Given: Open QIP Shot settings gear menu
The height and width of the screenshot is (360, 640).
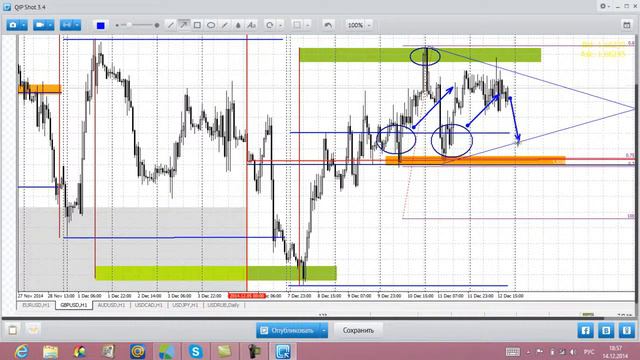Looking at the screenshot, I should (604, 6).
